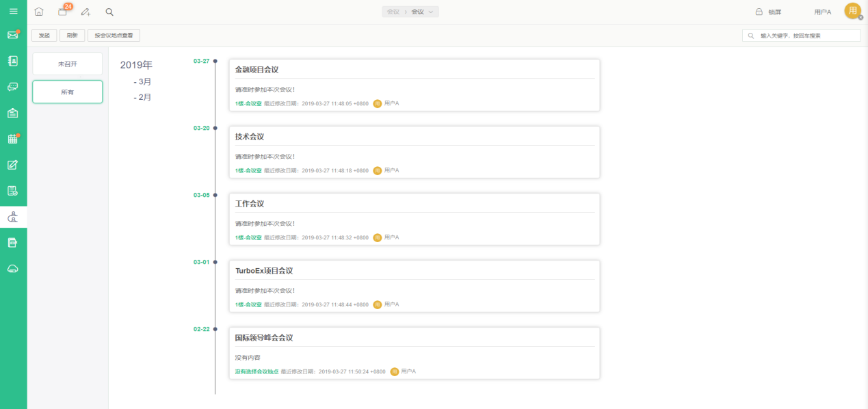Image resolution: width=868 pixels, height=409 pixels.
Task: Open the address book sidebar icon
Action: (13, 61)
